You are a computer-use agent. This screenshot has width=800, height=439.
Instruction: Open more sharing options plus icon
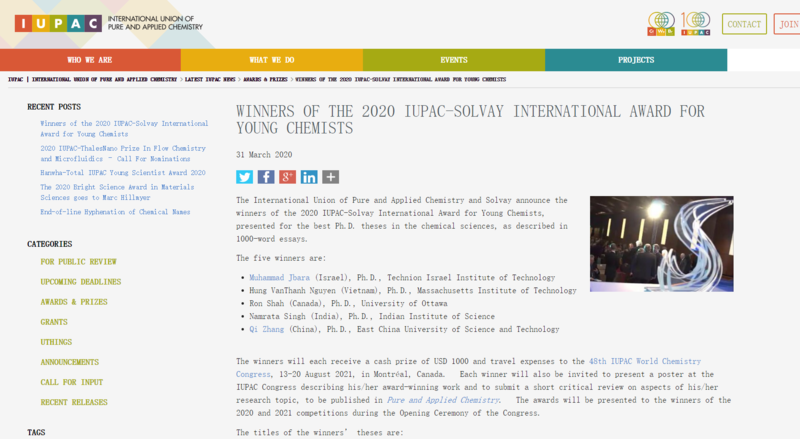click(x=331, y=177)
